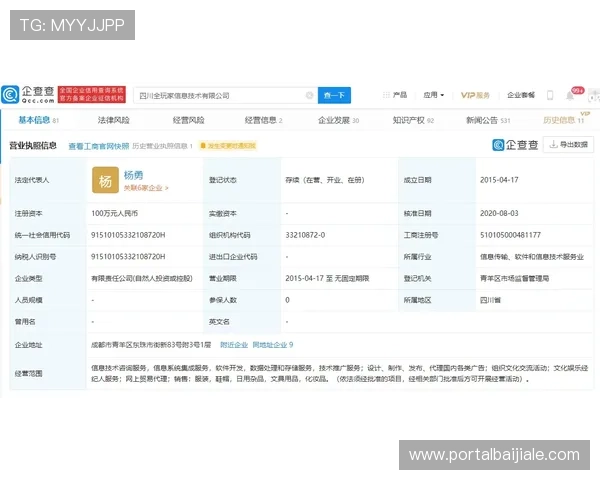Click the red credit system banner
Image resolution: width=600 pixels, height=480 pixels.
92,95
